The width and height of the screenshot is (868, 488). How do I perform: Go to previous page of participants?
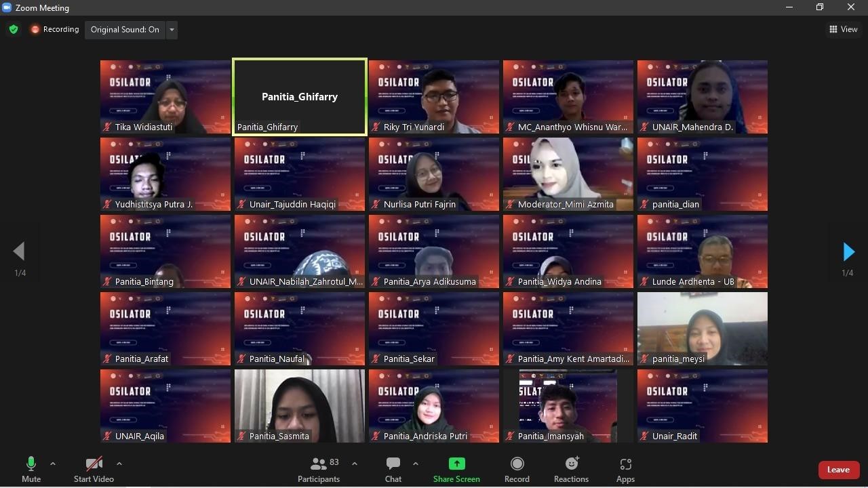[19, 252]
